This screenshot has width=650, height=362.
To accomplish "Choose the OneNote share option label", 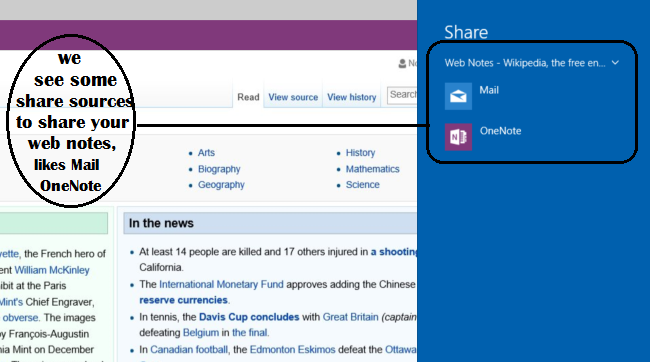I will tap(500, 131).
